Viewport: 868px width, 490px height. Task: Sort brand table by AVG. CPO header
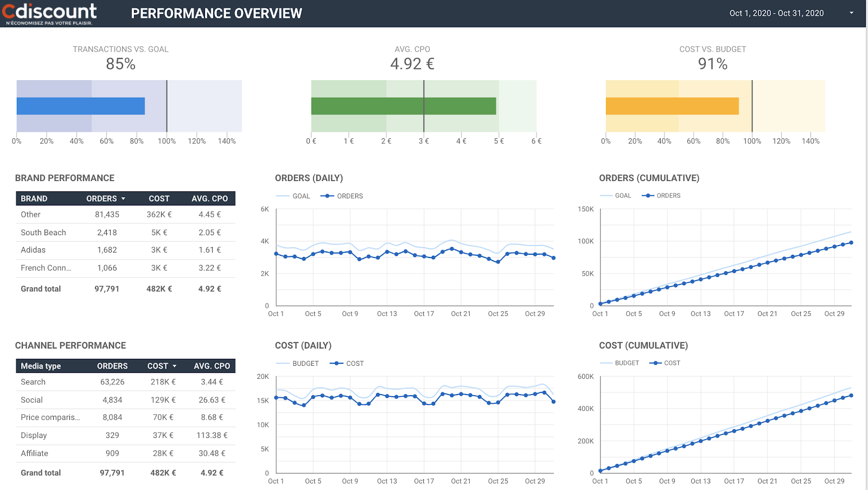click(x=209, y=198)
